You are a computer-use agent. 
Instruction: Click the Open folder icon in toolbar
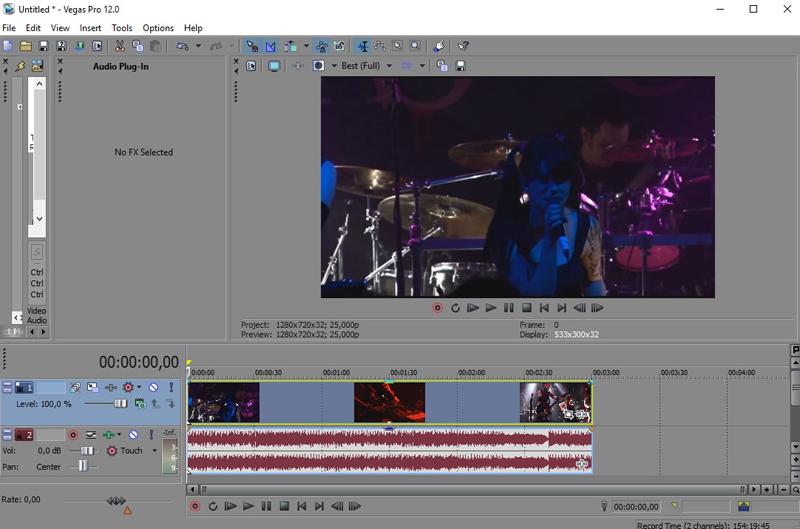(25, 46)
